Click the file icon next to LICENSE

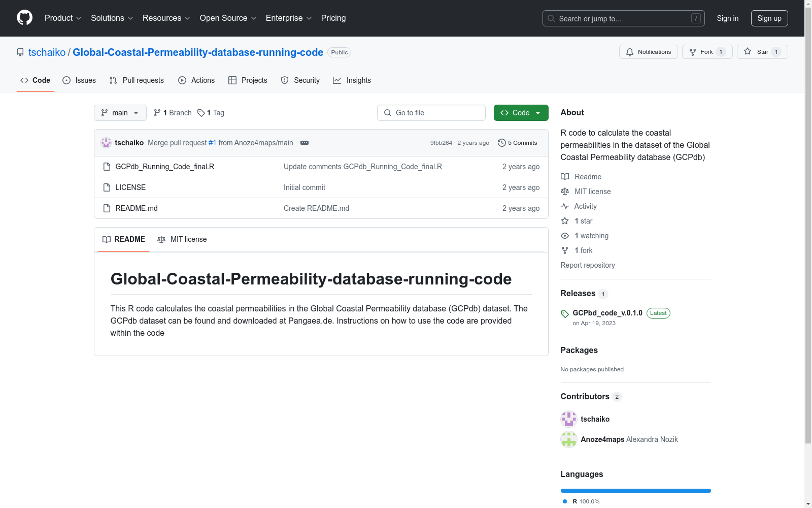pos(107,187)
